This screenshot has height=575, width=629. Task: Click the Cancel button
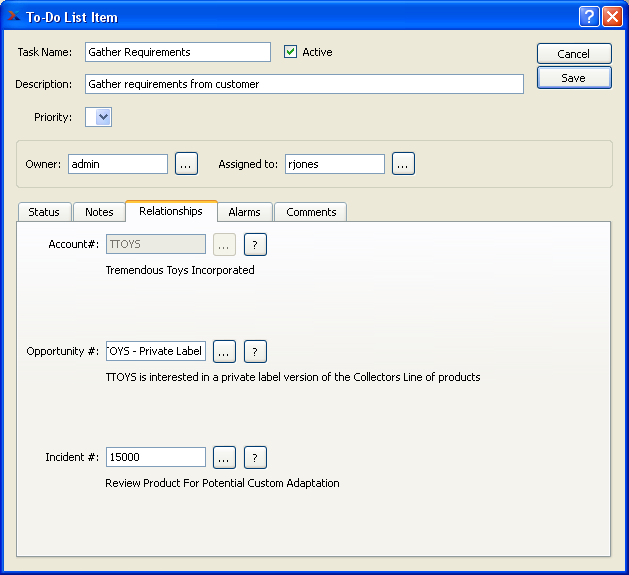574,54
